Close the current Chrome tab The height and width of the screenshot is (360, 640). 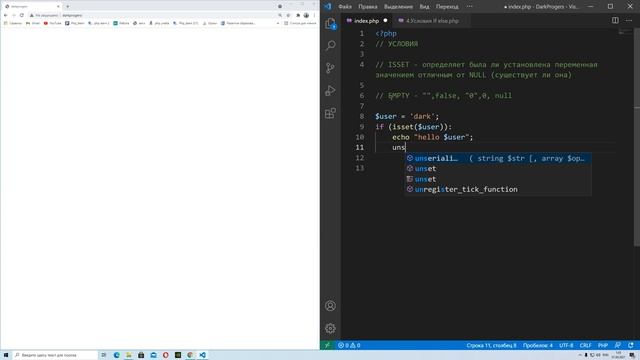click(58, 6)
